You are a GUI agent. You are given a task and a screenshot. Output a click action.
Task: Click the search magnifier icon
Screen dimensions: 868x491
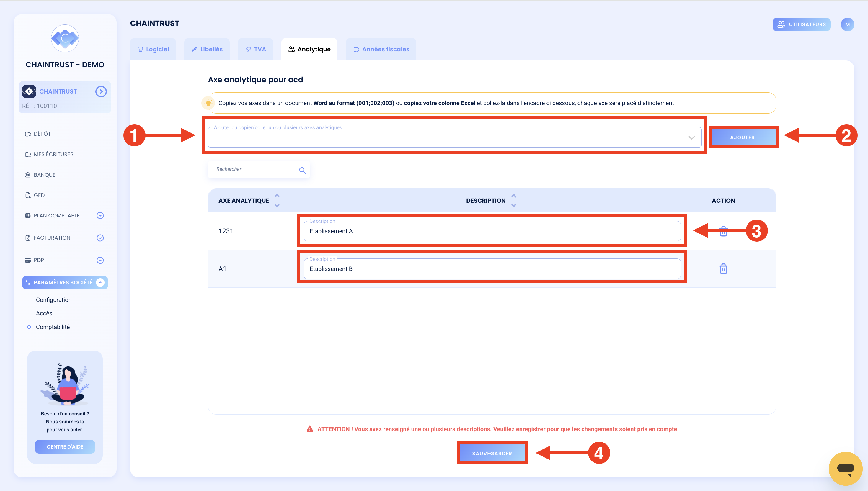tap(302, 170)
